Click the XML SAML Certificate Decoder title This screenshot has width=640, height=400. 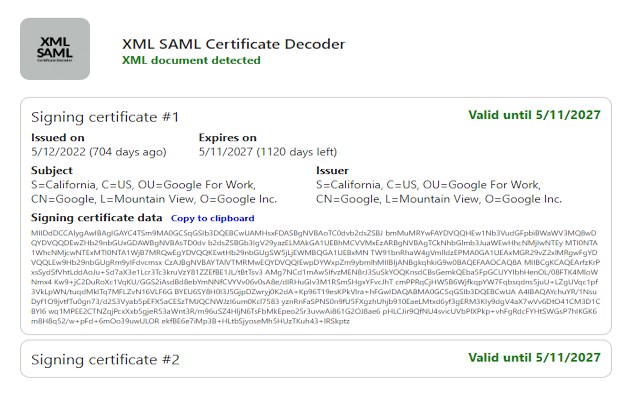tap(233, 44)
